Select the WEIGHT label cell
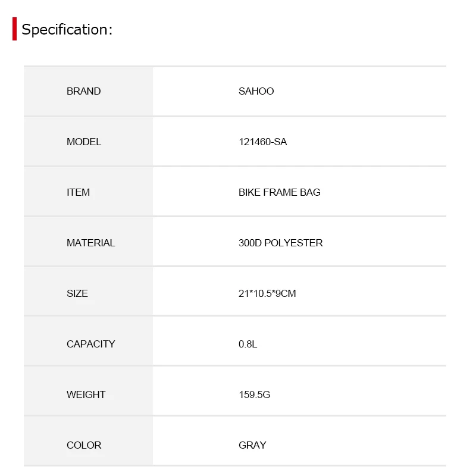476x476 pixels. [x=88, y=394]
